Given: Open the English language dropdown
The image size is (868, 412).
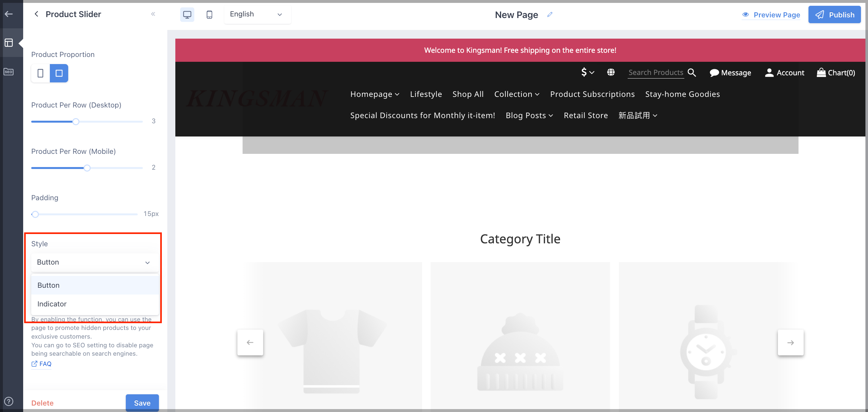Looking at the screenshot, I should coord(257,14).
